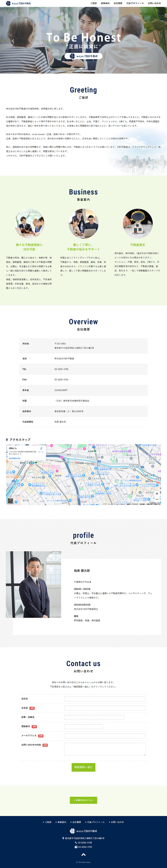Focus the メールアドレス input field

[x=105, y=736]
